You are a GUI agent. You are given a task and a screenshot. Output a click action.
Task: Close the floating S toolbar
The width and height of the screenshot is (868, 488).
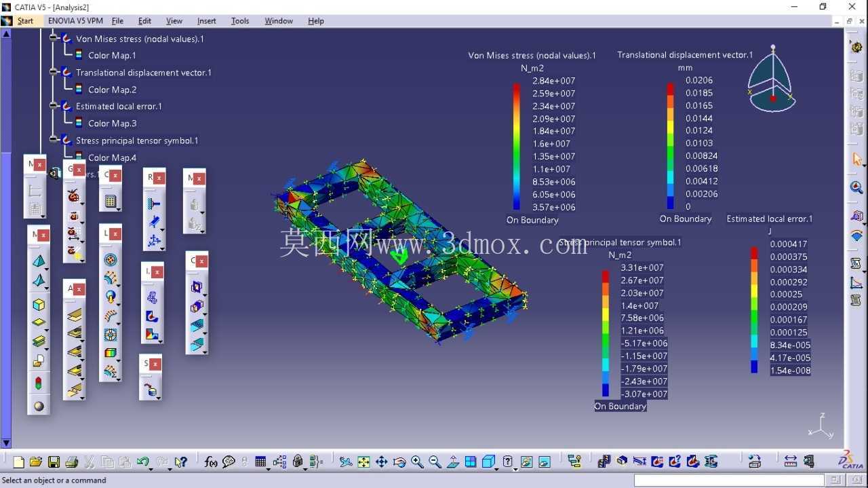tap(155, 364)
